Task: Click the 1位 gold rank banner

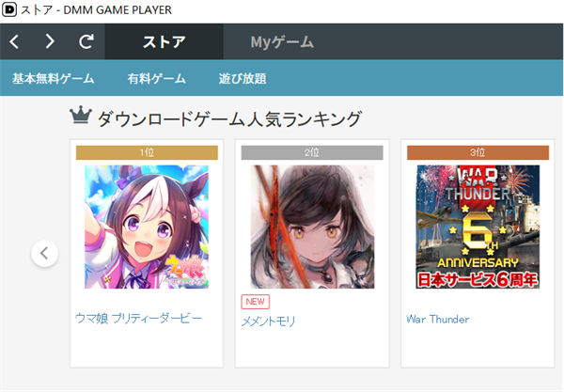Action: pos(147,152)
